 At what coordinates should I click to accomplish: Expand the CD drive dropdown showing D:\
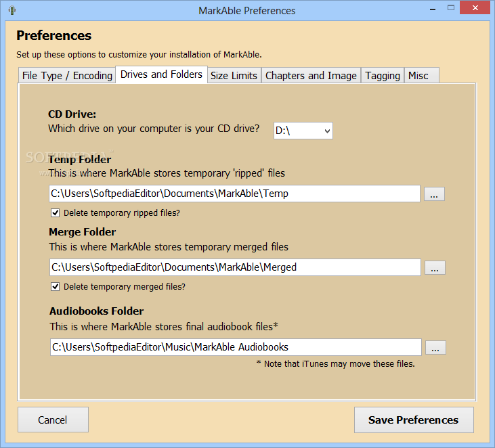(303, 131)
